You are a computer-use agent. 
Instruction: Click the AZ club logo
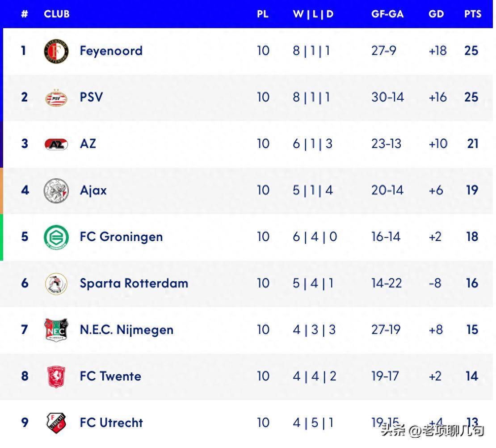pos(56,144)
